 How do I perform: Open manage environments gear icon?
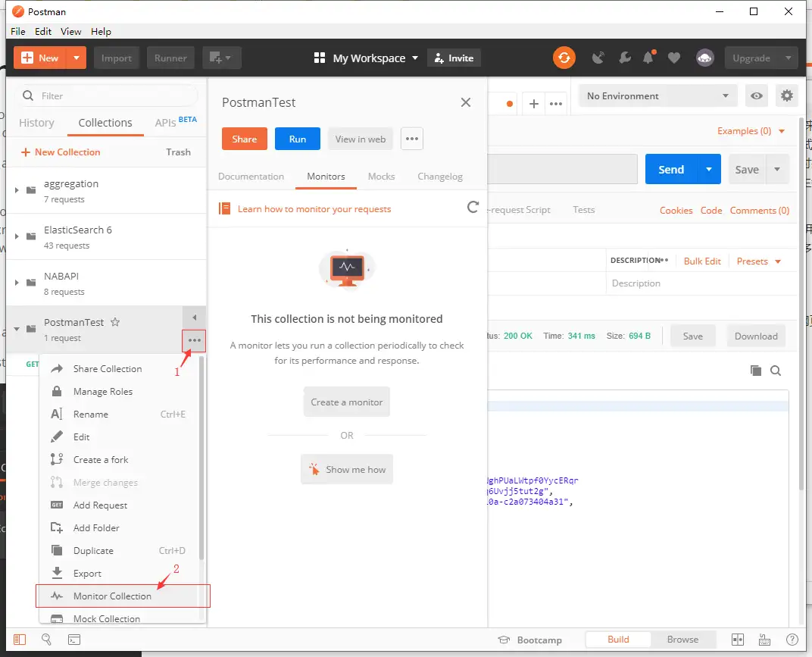tap(787, 96)
